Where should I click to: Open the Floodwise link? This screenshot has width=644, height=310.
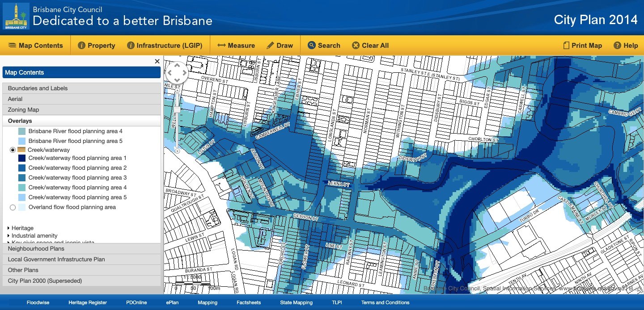pyautogui.click(x=38, y=302)
